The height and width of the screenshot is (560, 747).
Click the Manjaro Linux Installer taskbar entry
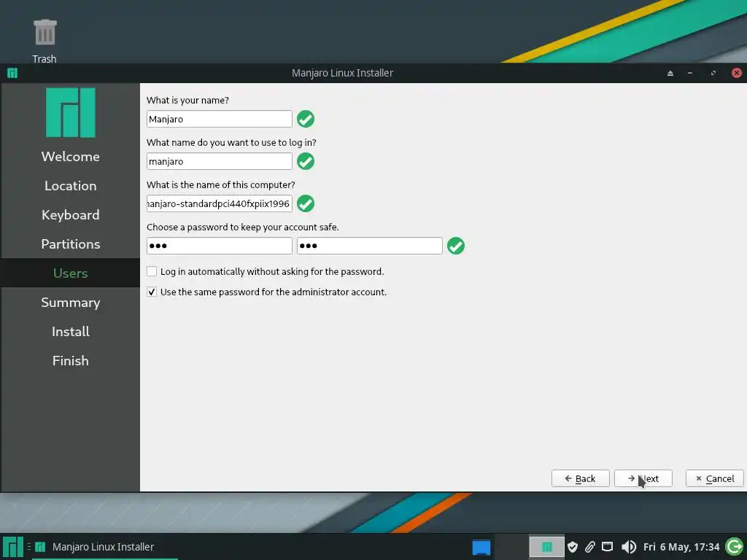pos(105,547)
